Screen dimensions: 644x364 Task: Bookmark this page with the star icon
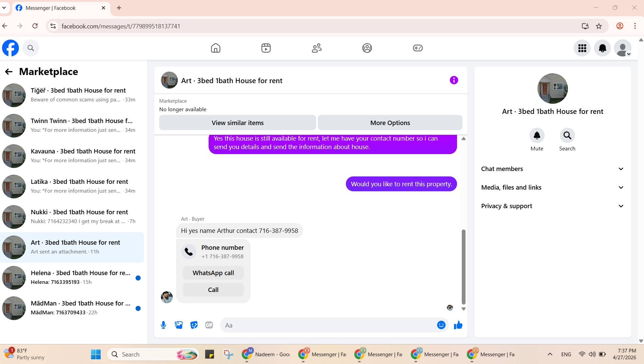tap(599, 26)
